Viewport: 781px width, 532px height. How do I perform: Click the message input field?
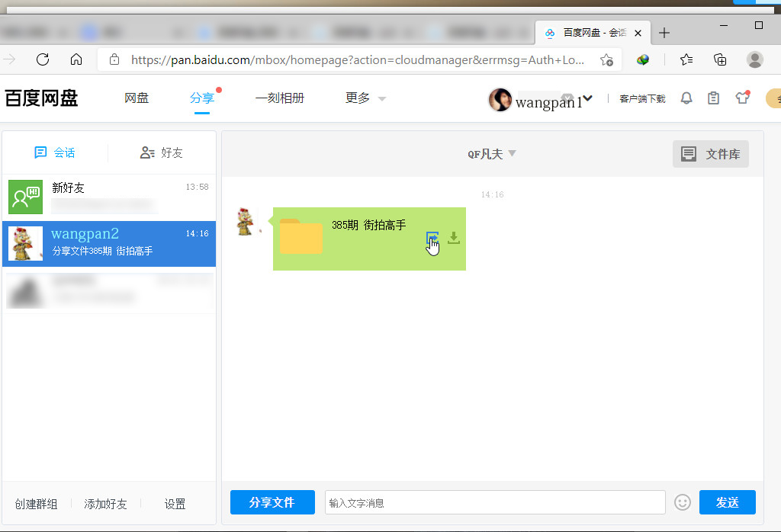click(495, 502)
